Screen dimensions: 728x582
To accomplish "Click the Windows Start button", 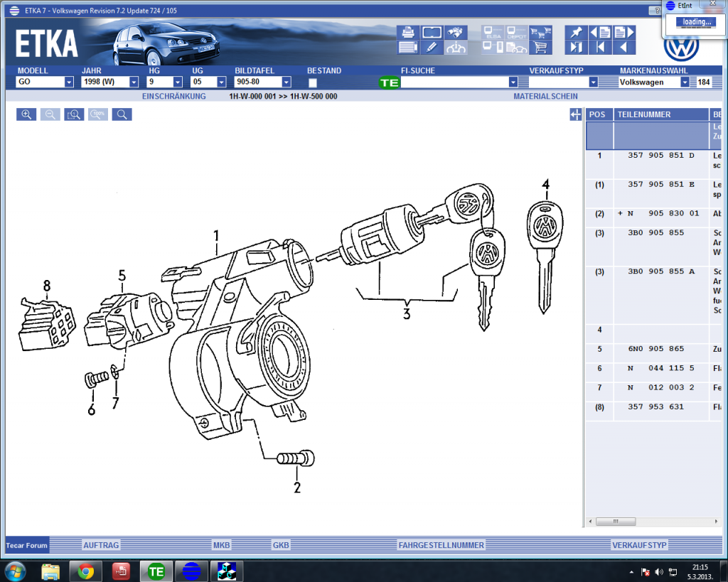I will pyautogui.click(x=16, y=571).
